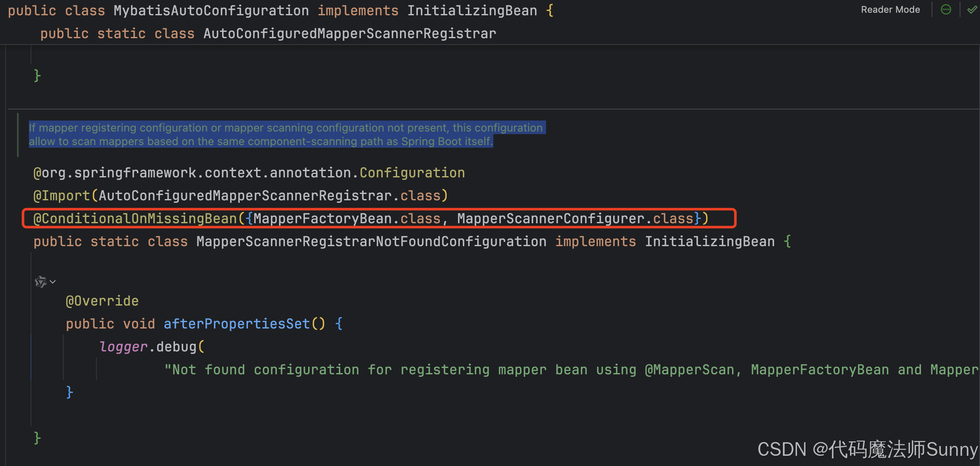980x466 pixels.
Task: Click the rendered doc comment about mapper scanning
Action: click(x=285, y=135)
